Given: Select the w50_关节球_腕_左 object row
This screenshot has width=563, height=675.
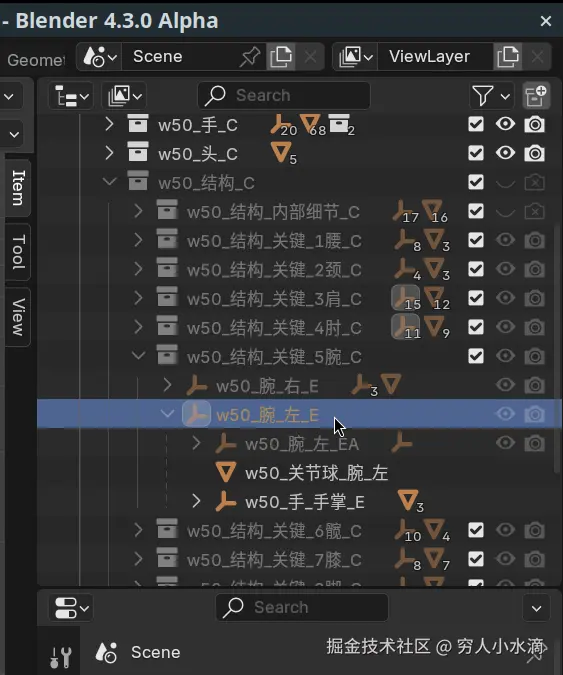Looking at the screenshot, I should 299,473.
